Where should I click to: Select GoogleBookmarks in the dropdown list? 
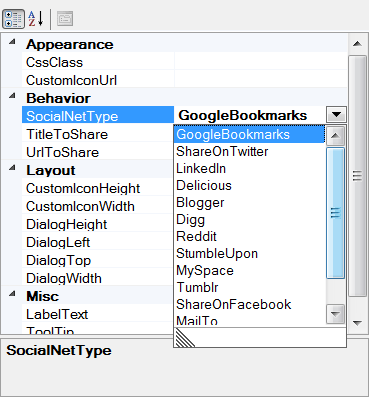[x=249, y=134]
